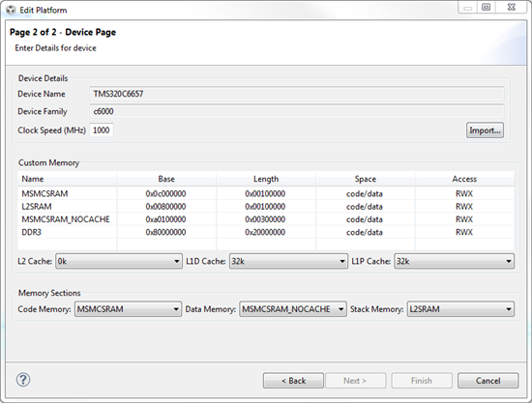Open the L1P Cache dropdown
The image size is (532, 403).
click(x=454, y=261)
